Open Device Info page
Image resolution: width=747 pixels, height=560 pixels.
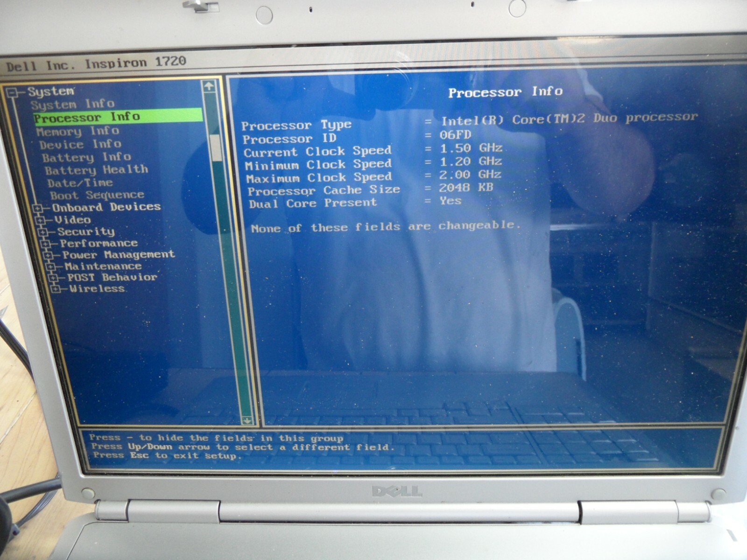(x=80, y=144)
